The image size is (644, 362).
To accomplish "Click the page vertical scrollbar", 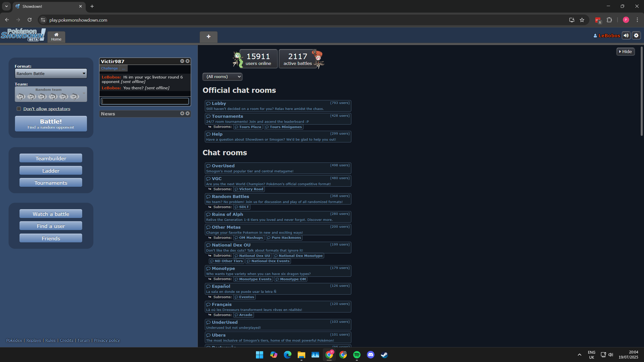I will point(642,91).
